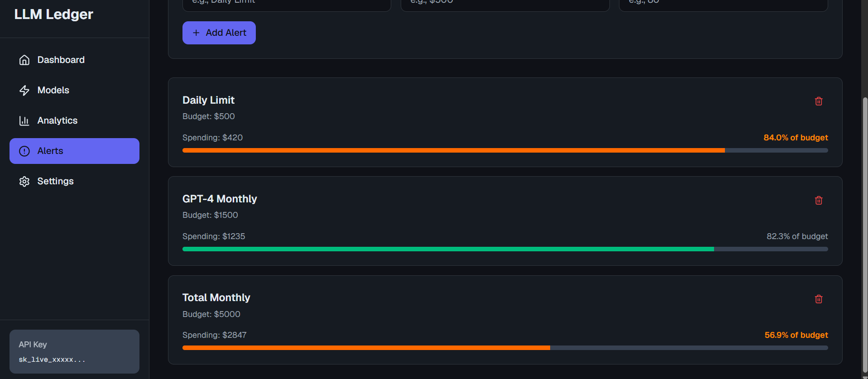Open the Settings page

tap(74, 181)
